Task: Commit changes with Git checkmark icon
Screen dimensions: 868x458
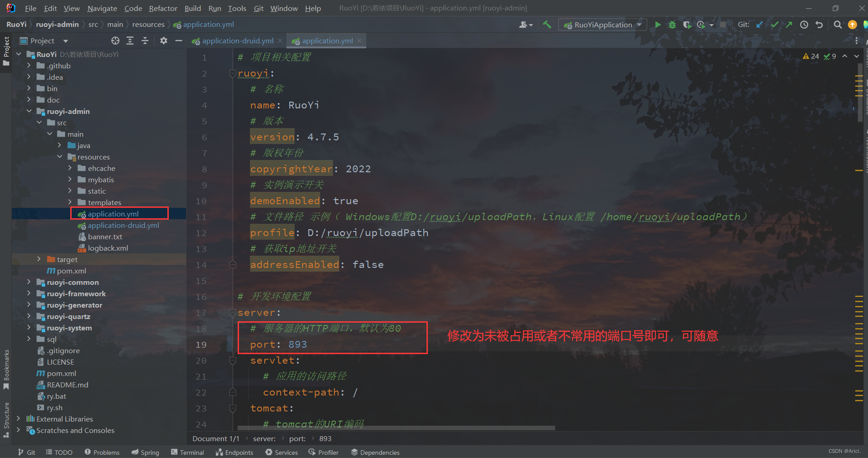Action: pyautogui.click(x=774, y=25)
